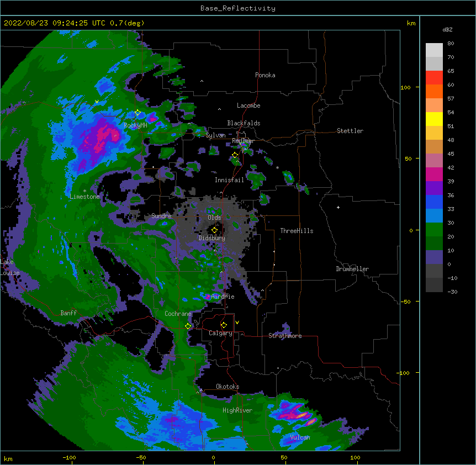The height and width of the screenshot is (465, 476).
Task: Click the -100 tick on the bottom axis
Action: tap(69, 457)
